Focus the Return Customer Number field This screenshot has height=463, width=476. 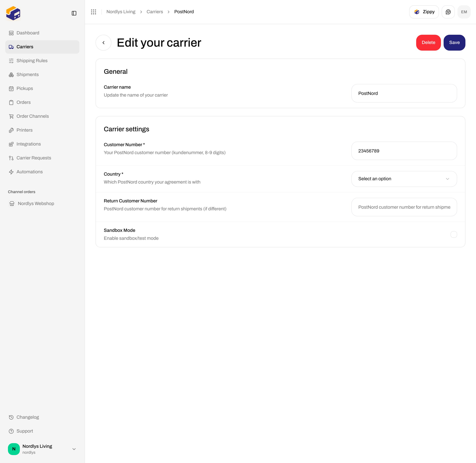(x=404, y=207)
